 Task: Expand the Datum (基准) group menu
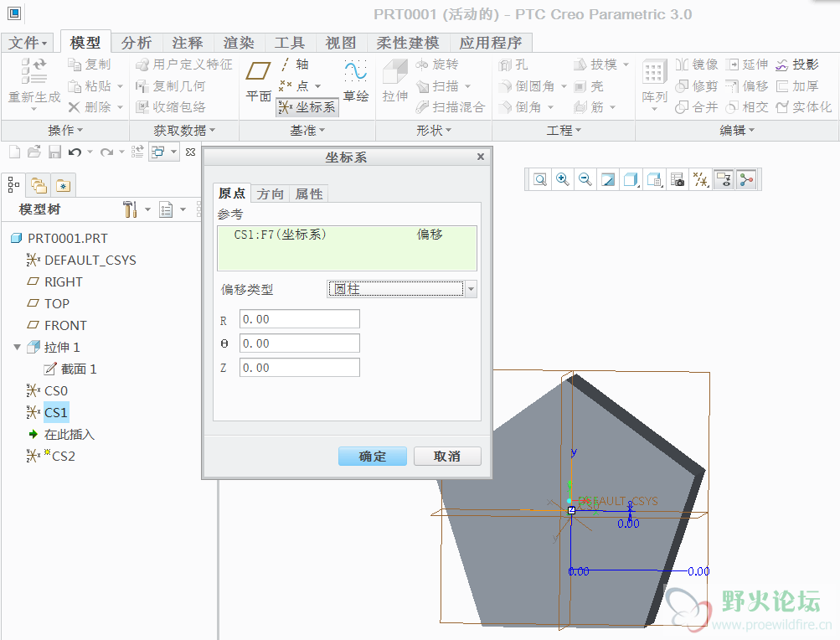tap(307, 130)
